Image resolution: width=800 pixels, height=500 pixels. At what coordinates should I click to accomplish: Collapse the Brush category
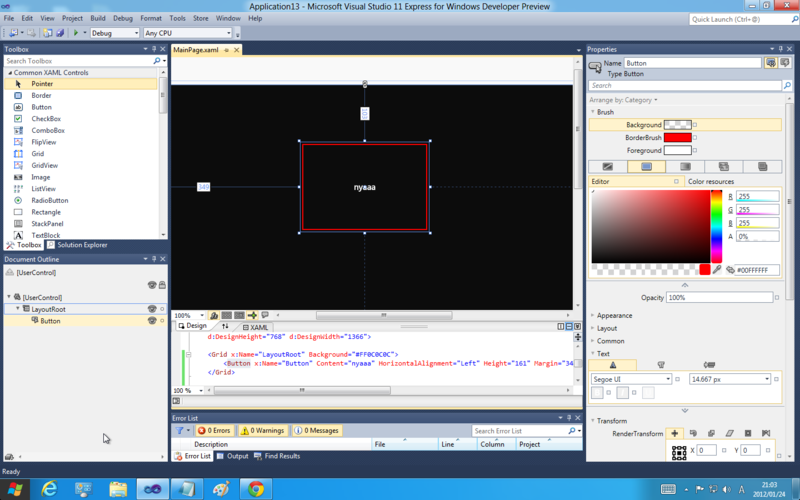pos(593,112)
